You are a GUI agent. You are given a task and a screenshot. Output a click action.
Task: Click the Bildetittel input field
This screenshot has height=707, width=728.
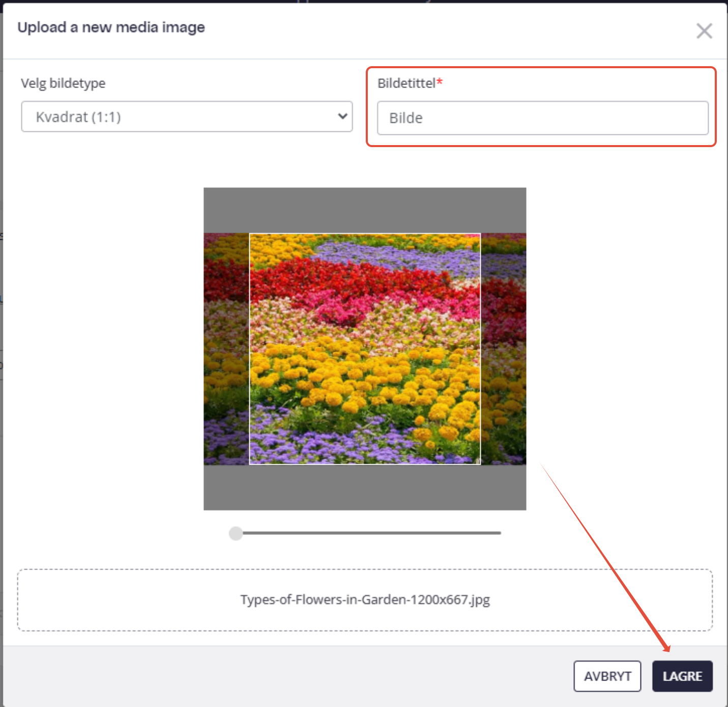[x=543, y=118]
